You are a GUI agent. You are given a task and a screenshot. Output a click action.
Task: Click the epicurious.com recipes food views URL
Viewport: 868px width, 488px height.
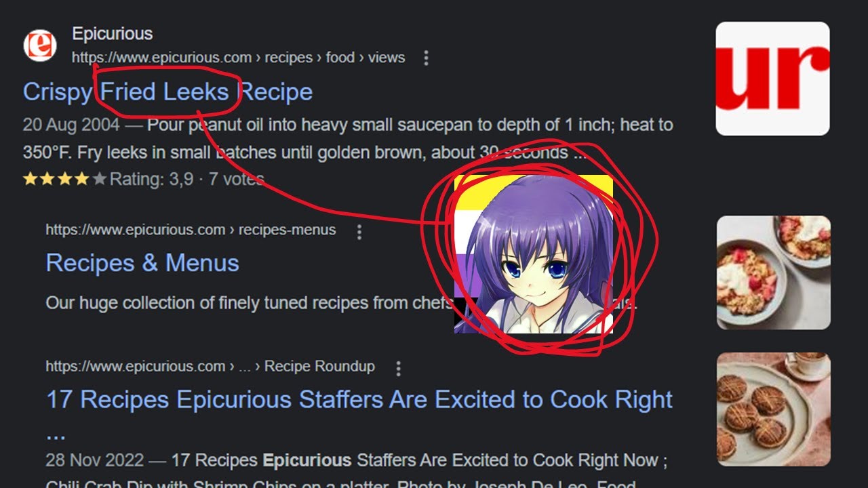coord(239,58)
